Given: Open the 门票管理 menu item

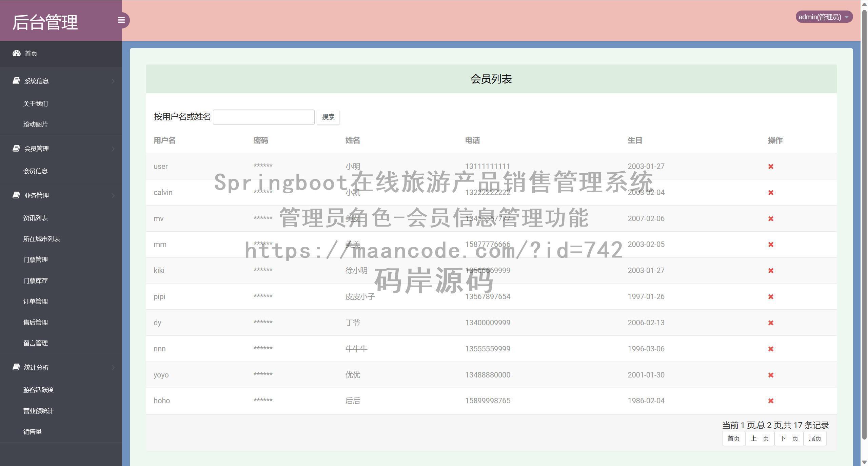Looking at the screenshot, I should pyautogui.click(x=35, y=259).
